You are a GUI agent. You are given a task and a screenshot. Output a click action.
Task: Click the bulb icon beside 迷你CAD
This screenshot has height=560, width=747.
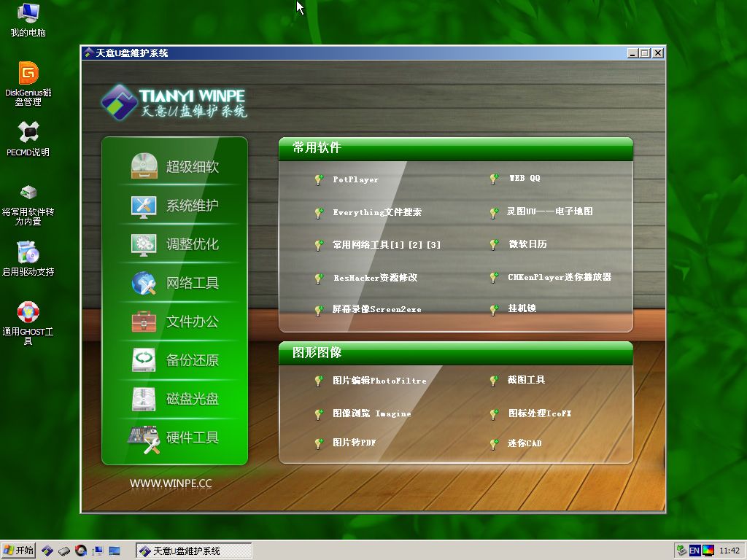pyautogui.click(x=494, y=444)
